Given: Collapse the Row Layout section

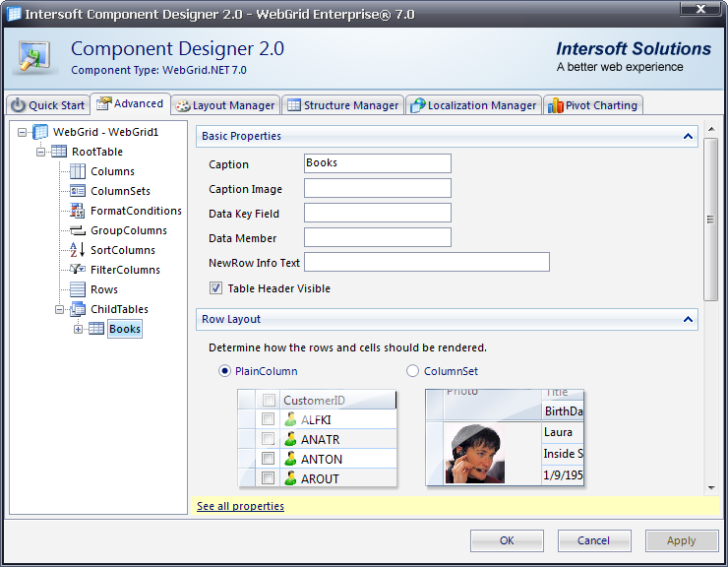Looking at the screenshot, I should coord(688,319).
